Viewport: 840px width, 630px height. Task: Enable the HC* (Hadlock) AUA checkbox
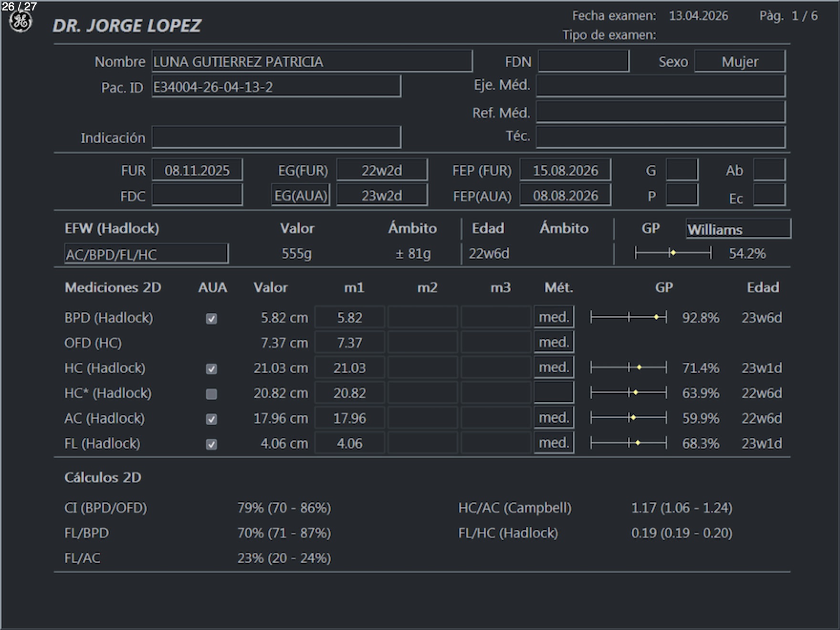(211, 394)
